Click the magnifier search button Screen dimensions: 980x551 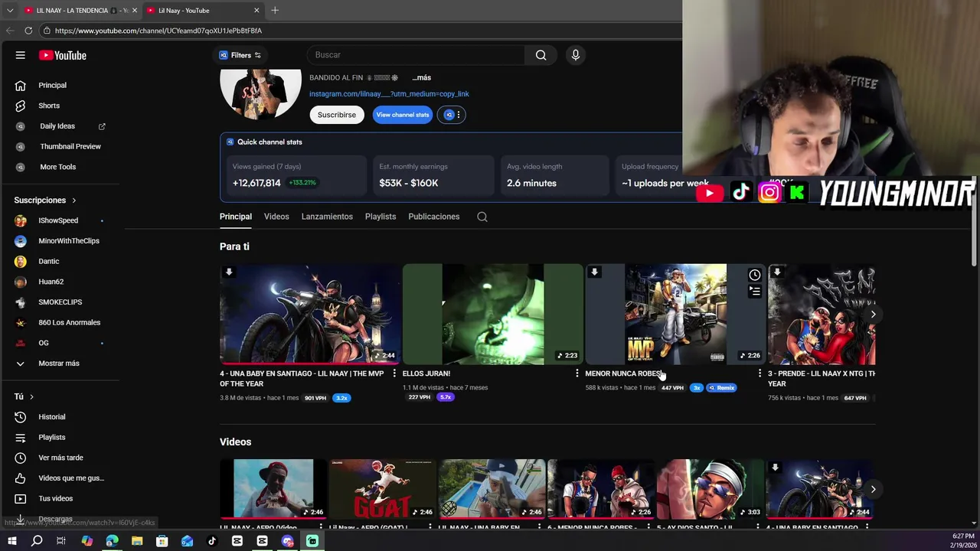[x=541, y=55]
